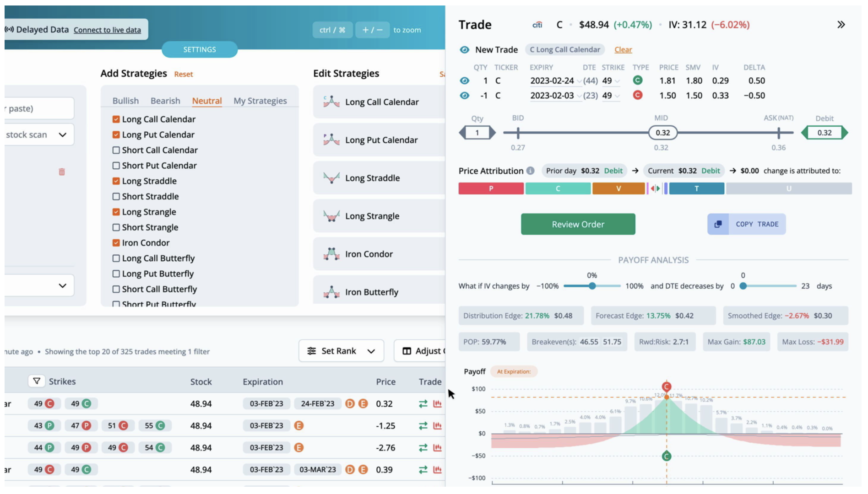The width and height of the screenshot is (868, 494).
Task: Uncheck the Long Call Calendar checkbox
Action: pos(116,119)
